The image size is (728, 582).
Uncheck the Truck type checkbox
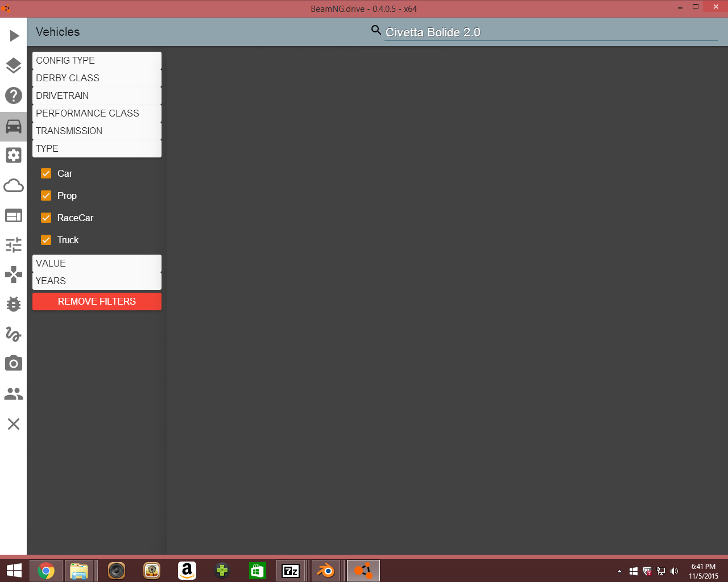click(x=46, y=240)
